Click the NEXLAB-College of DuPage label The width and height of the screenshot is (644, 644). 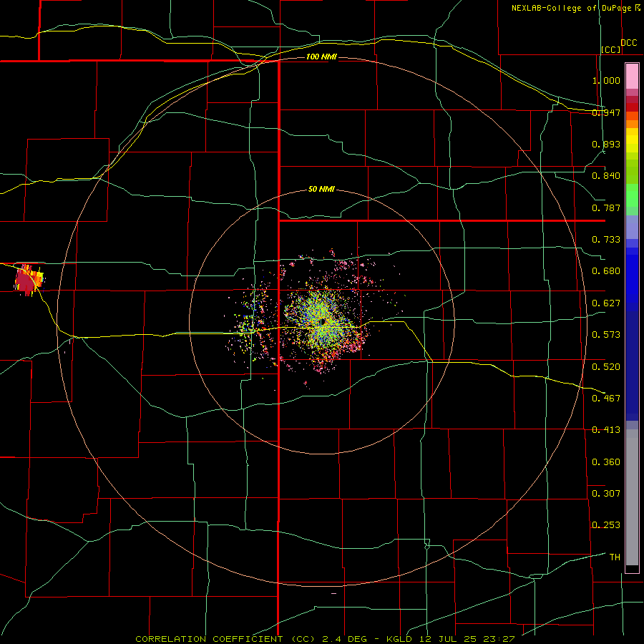pyautogui.click(x=572, y=8)
